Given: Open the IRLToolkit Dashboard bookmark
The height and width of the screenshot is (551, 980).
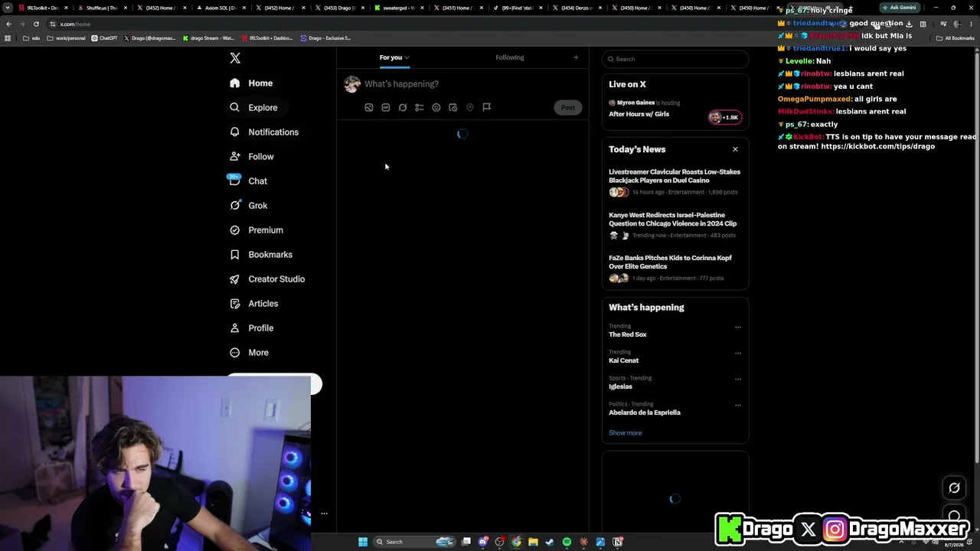Looking at the screenshot, I should [x=266, y=38].
